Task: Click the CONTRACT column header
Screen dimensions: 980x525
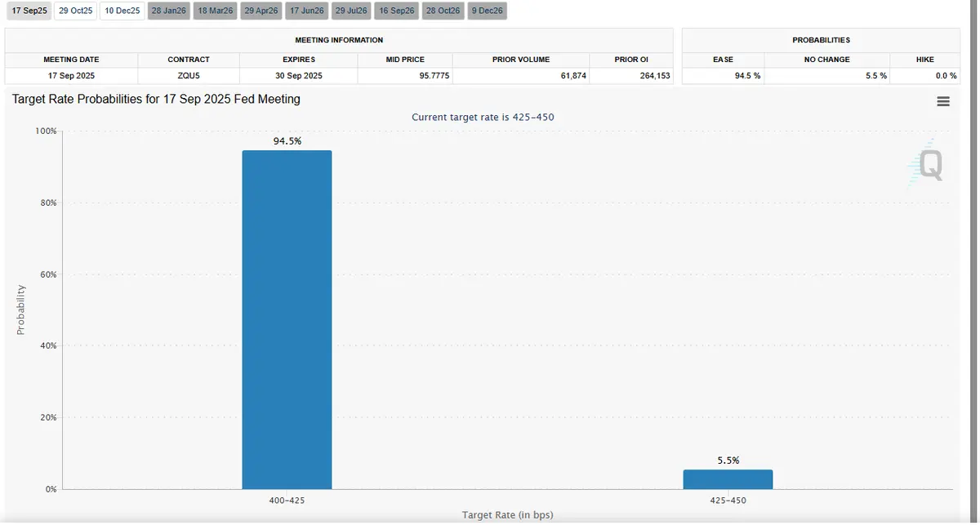Action: click(189, 60)
